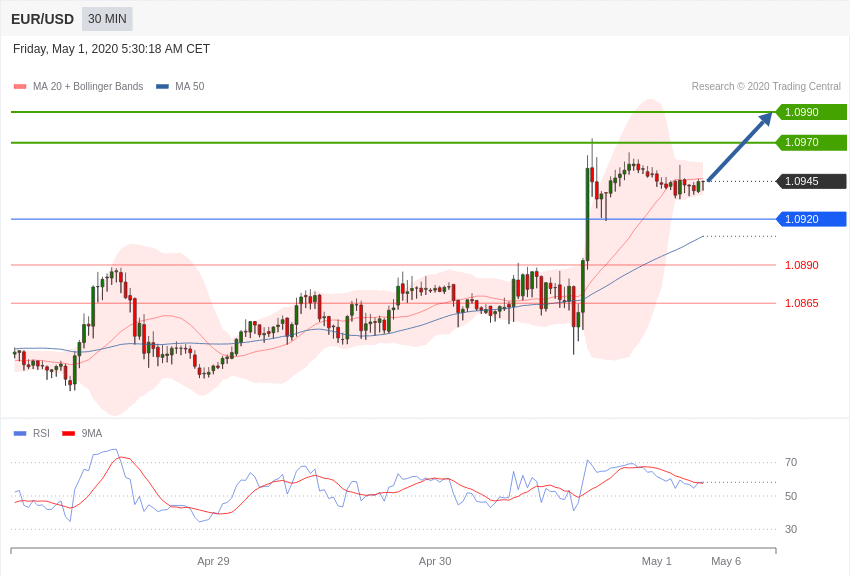Click the Apr 29 date axis label

(x=214, y=561)
